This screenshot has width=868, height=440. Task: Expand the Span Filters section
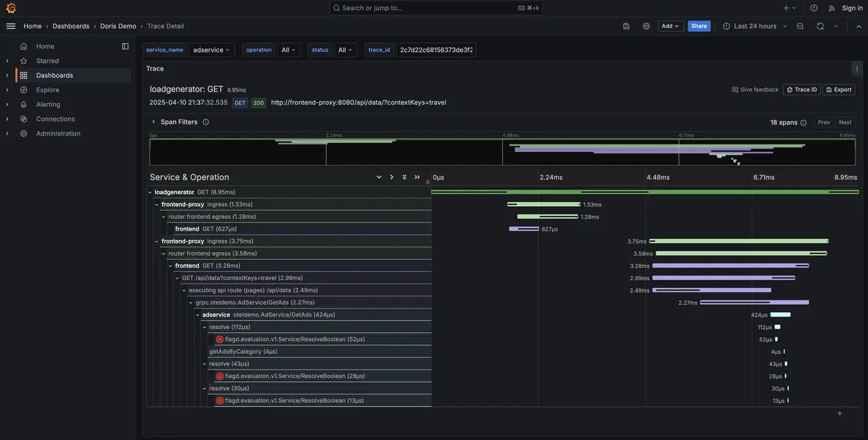(153, 122)
